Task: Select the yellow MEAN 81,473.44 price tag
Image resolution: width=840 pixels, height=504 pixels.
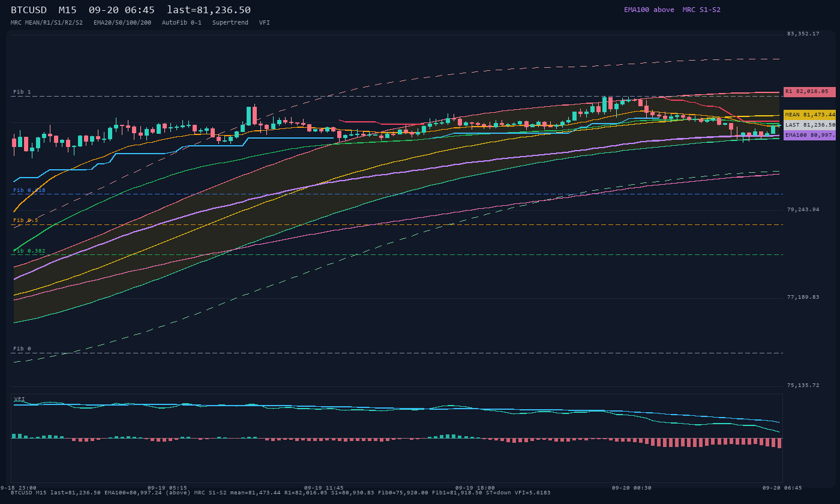Action: (x=809, y=115)
